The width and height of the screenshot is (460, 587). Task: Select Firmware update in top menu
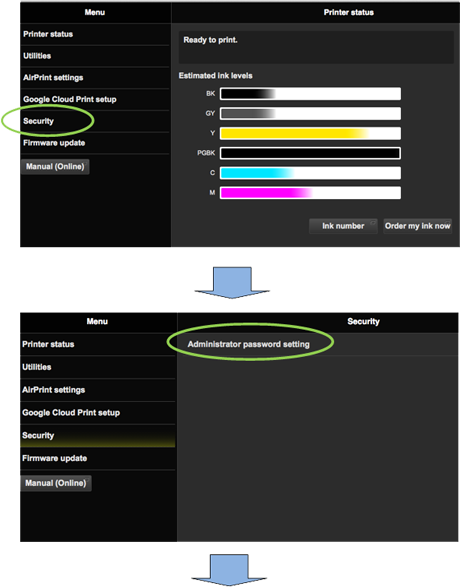pos(95,143)
